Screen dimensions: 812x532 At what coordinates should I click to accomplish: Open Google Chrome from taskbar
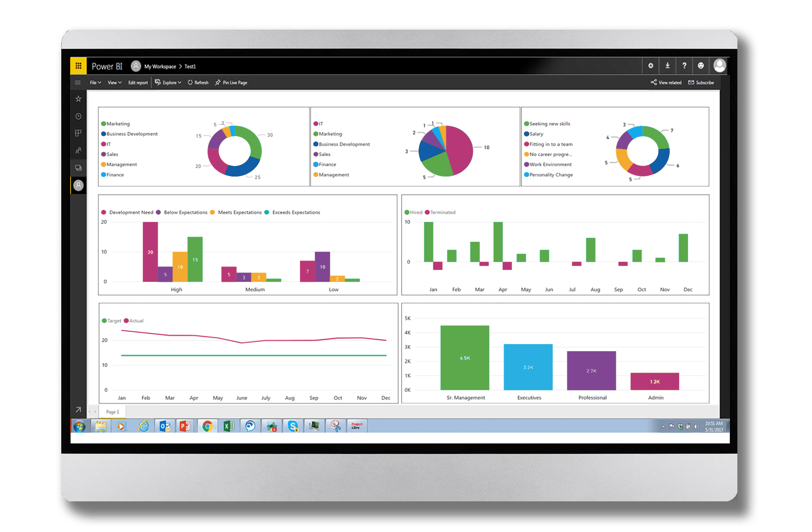[x=207, y=426]
